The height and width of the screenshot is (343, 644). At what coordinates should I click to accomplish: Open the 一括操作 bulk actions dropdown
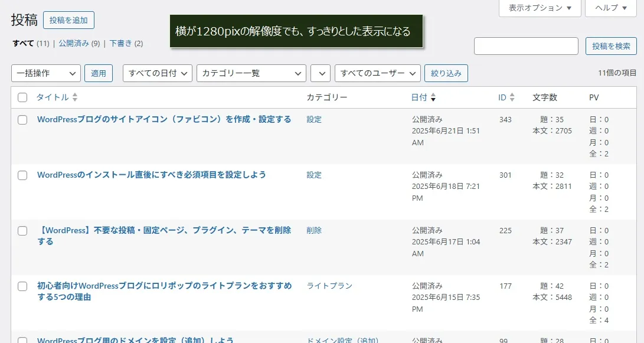pyautogui.click(x=46, y=73)
